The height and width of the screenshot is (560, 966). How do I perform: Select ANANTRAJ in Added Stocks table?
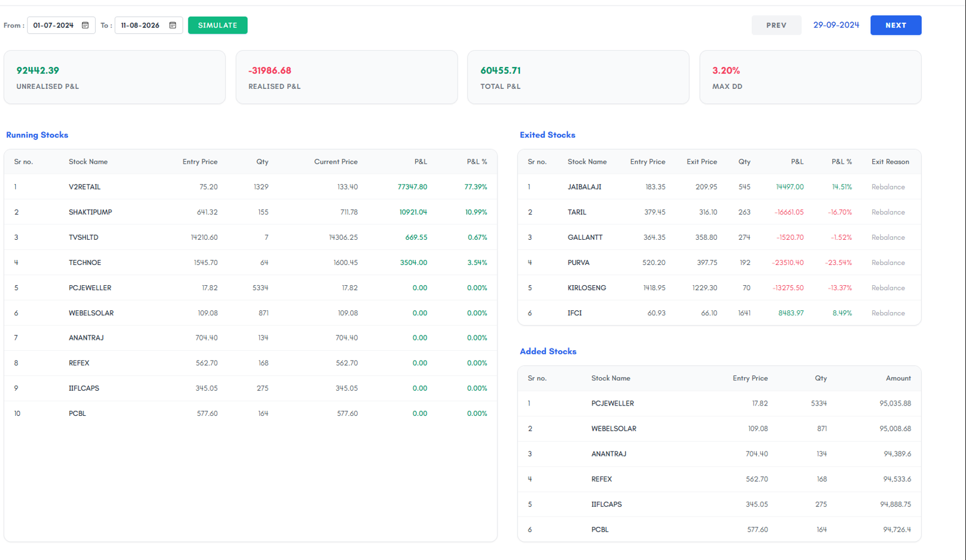click(609, 454)
